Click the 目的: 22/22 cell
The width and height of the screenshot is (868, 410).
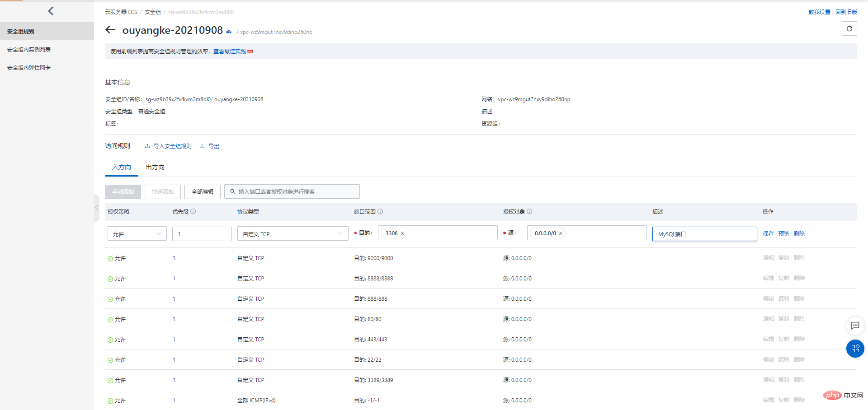[368, 360]
